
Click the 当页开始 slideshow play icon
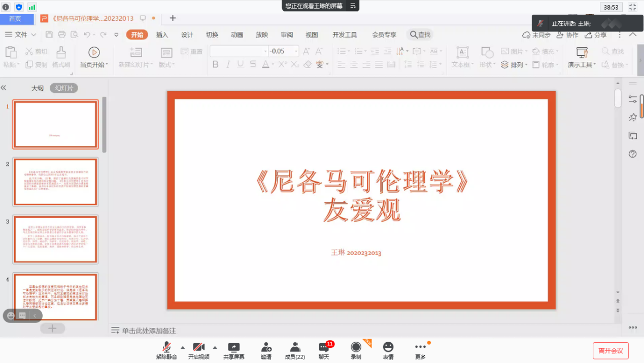click(94, 52)
